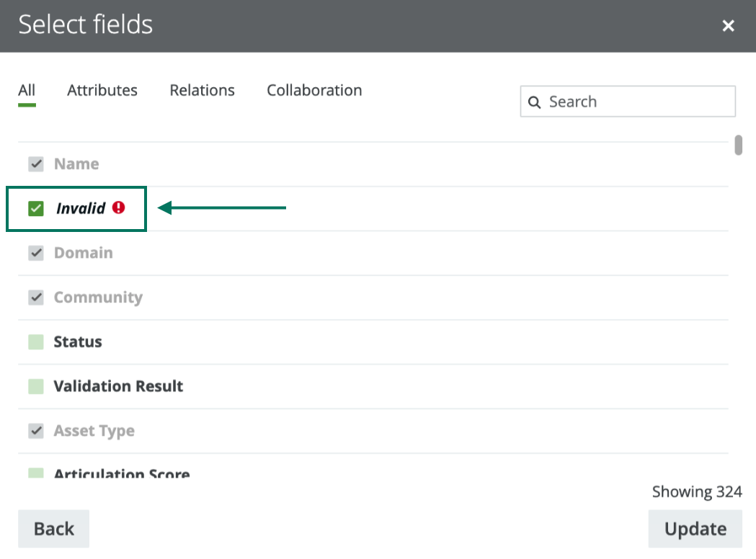
Task: Click the Back button
Action: point(53,528)
